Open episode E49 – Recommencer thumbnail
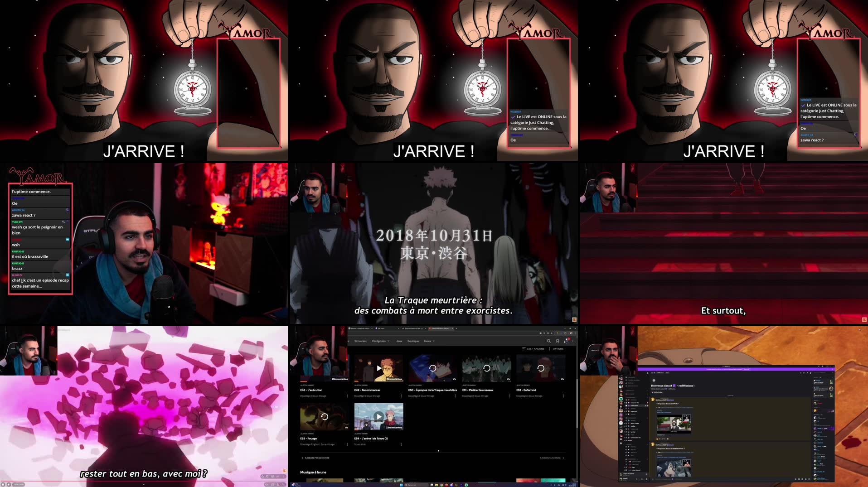 (378, 368)
